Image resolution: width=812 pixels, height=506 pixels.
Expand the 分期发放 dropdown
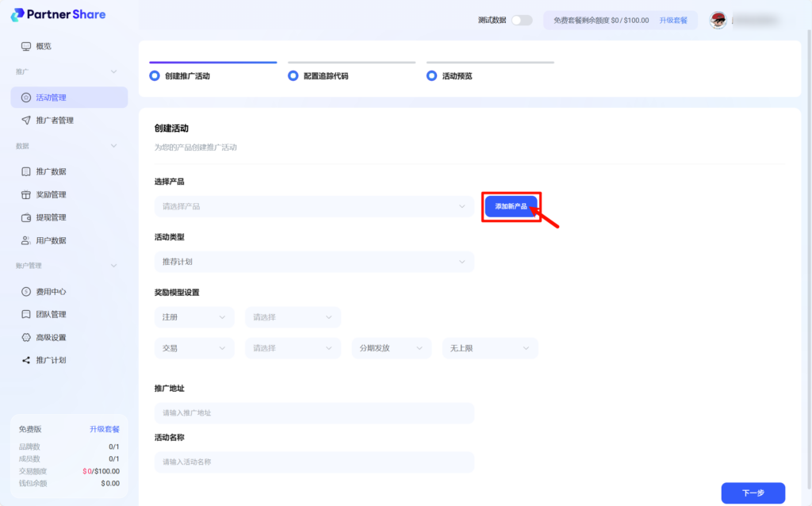(x=391, y=348)
